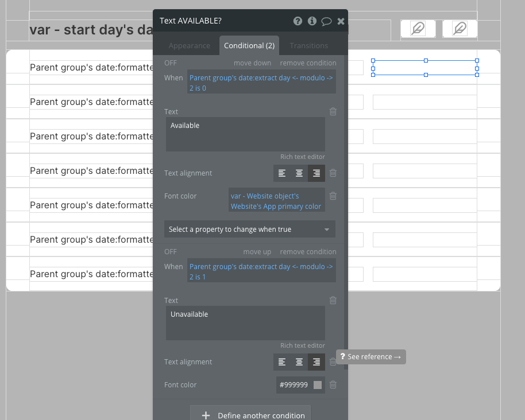Image resolution: width=525 pixels, height=420 pixels.
Task: Click the help question mark icon in panel header
Action: tap(298, 21)
